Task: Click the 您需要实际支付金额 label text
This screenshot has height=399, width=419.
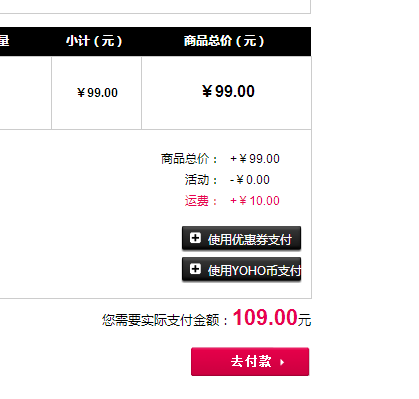Action: coord(161,320)
